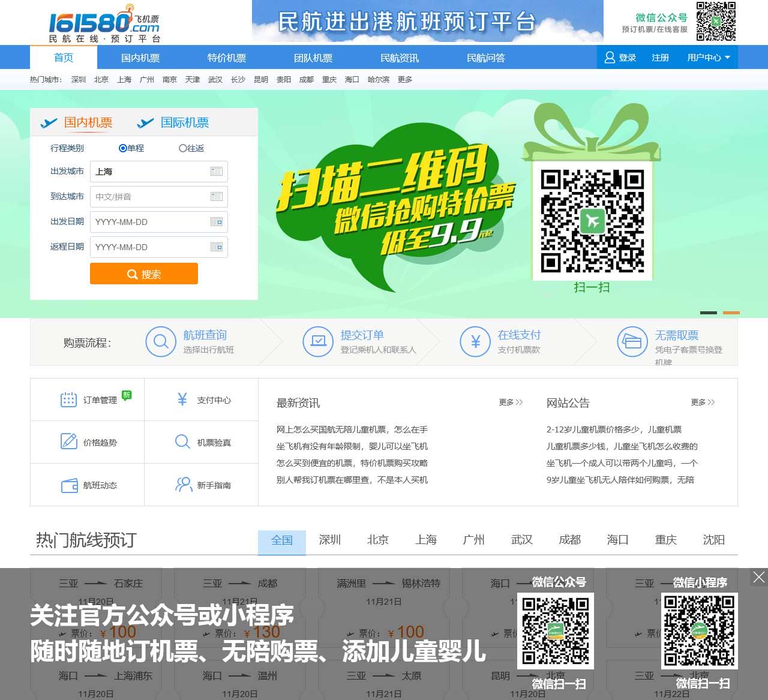Image resolution: width=768 pixels, height=700 pixels.
Task: Open calendar icon in 返程日期 field
Action: (217, 247)
